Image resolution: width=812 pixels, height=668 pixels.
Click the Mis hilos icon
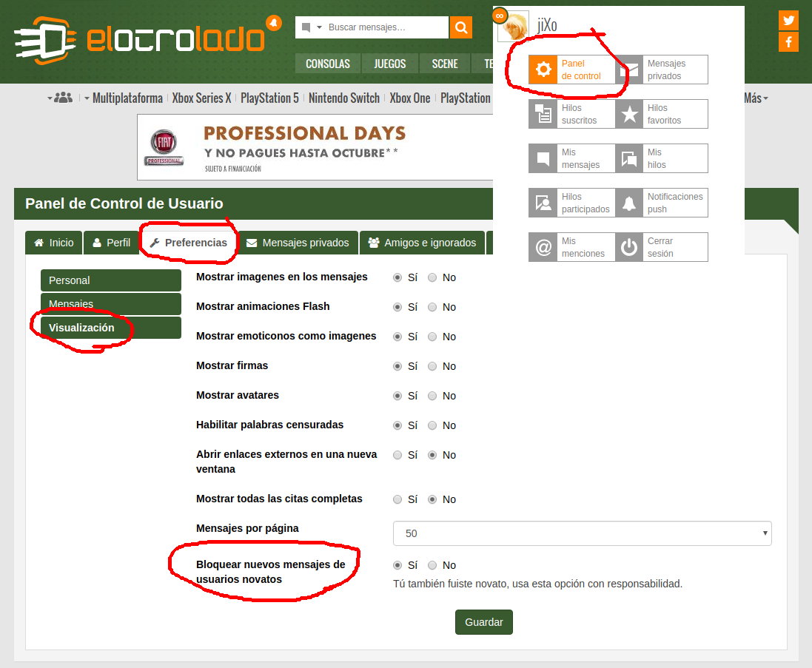628,158
